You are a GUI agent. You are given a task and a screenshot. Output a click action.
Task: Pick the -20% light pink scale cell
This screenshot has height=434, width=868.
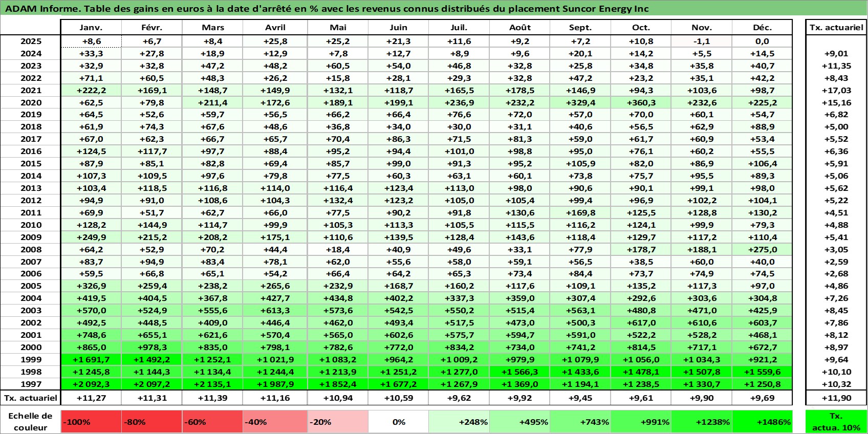(x=338, y=422)
